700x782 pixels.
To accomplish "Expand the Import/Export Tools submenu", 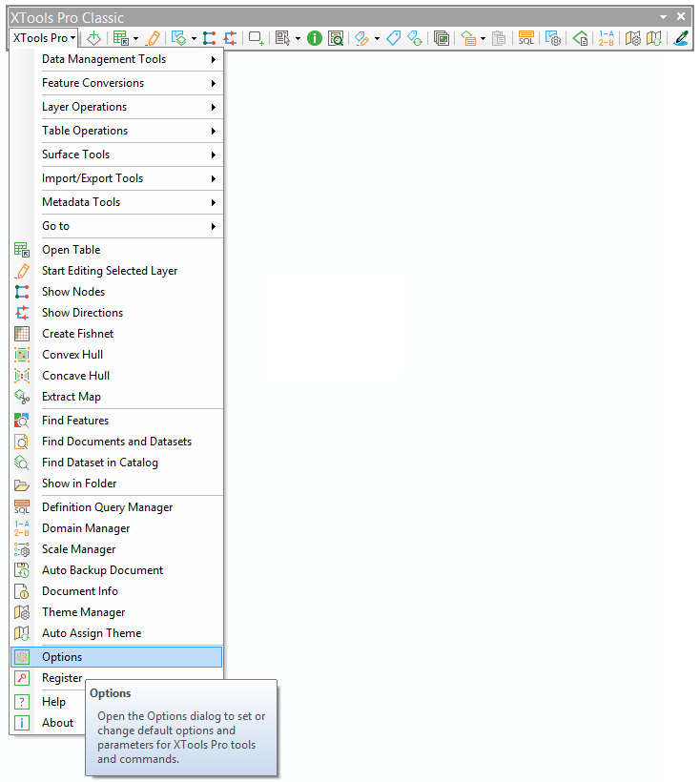I will [x=116, y=178].
